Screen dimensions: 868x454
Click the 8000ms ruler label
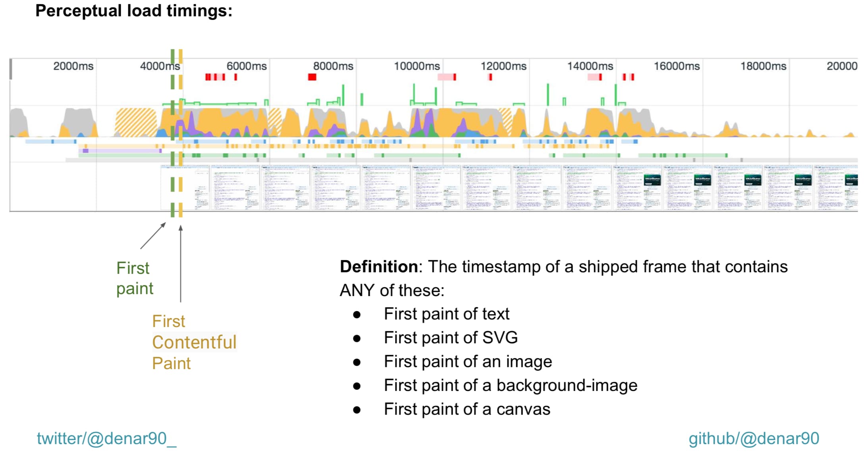pos(333,66)
